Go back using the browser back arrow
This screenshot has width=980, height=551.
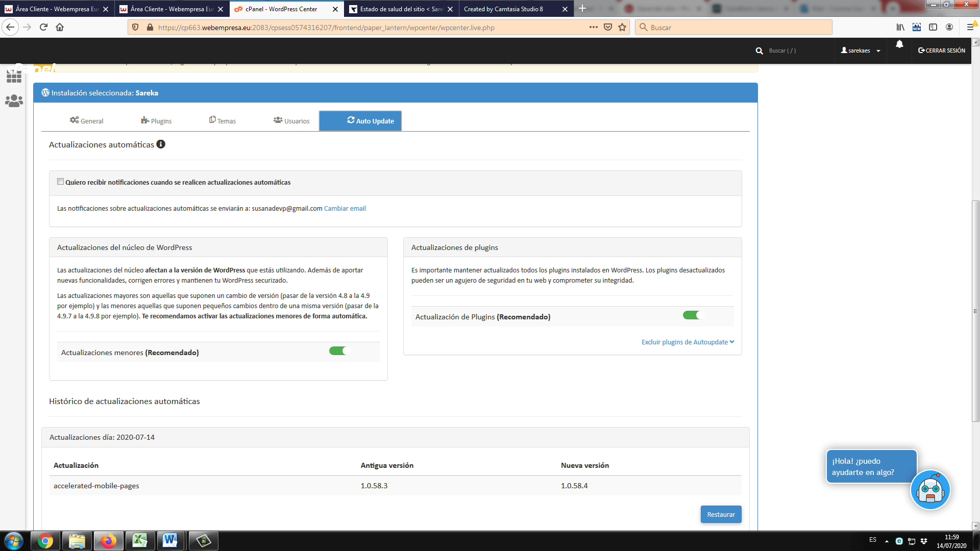coord(10,27)
